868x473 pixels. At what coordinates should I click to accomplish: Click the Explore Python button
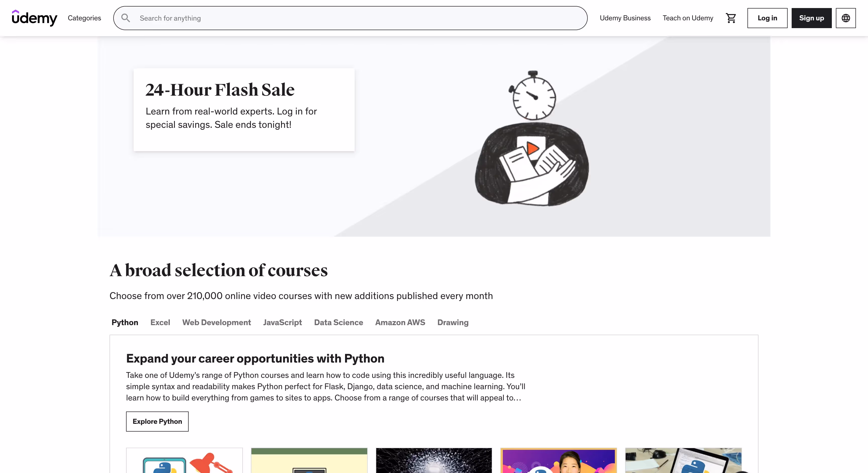[x=157, y=421]
